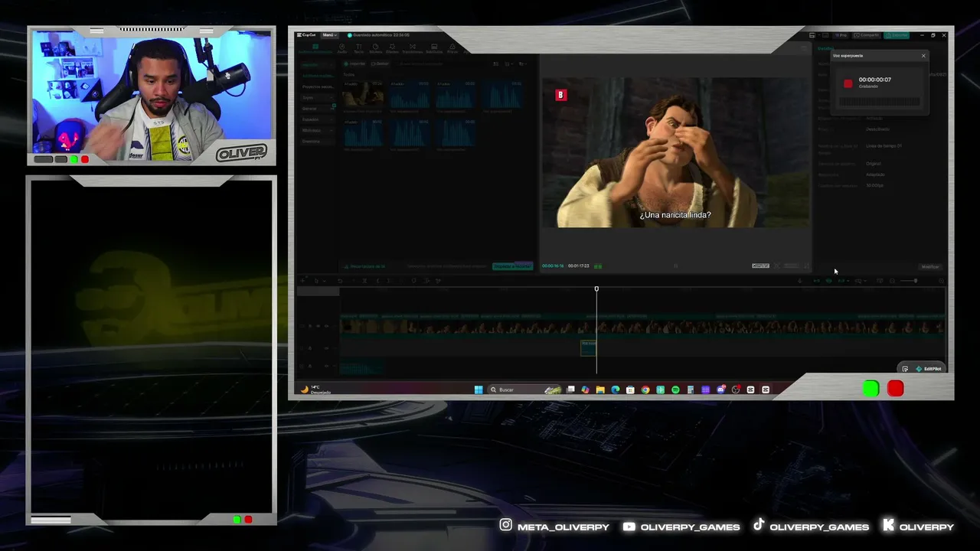Click the Compartir button
980x551 pixels.
[x=868, y=35]
